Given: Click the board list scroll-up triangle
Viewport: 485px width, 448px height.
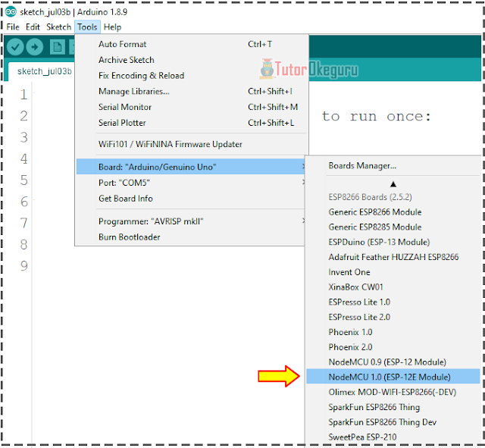Looking at the screenshot, I should click(393, 184).
